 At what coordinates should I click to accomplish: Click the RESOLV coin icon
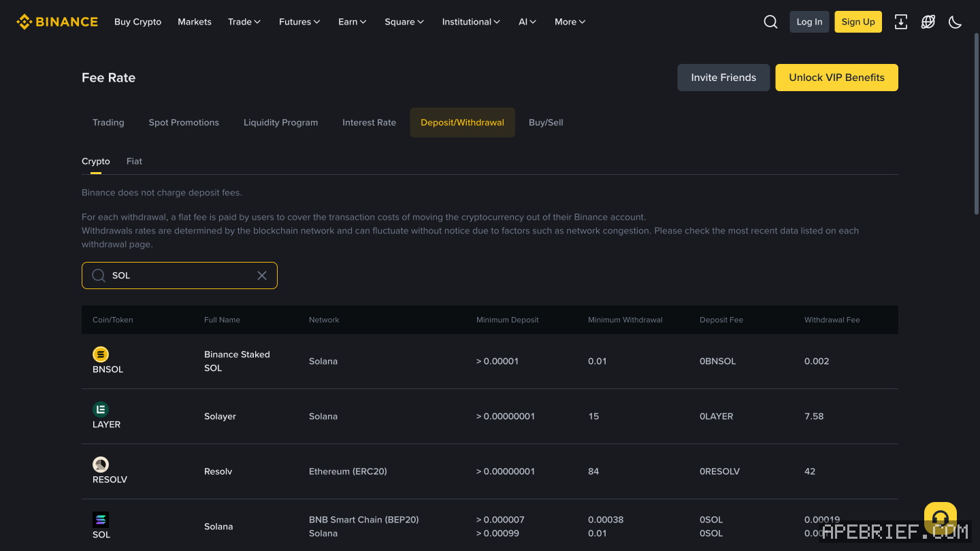click(x=101, y=465)
